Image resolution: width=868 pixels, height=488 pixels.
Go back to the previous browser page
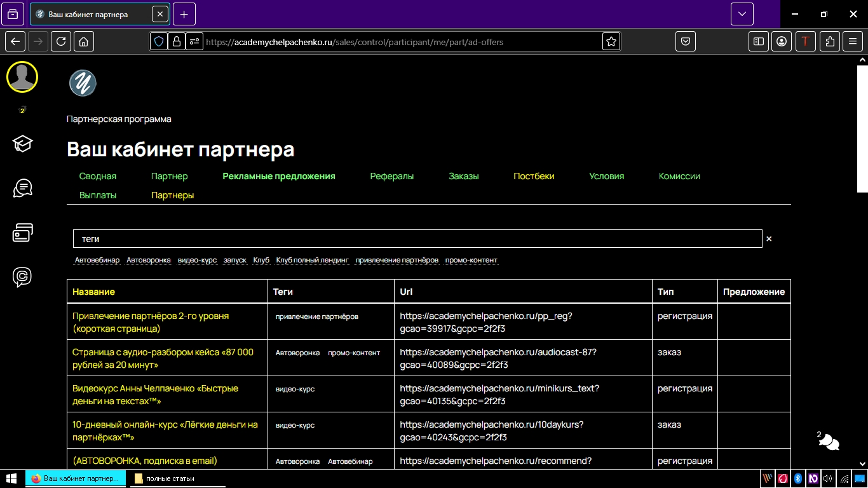pos(15,41)
